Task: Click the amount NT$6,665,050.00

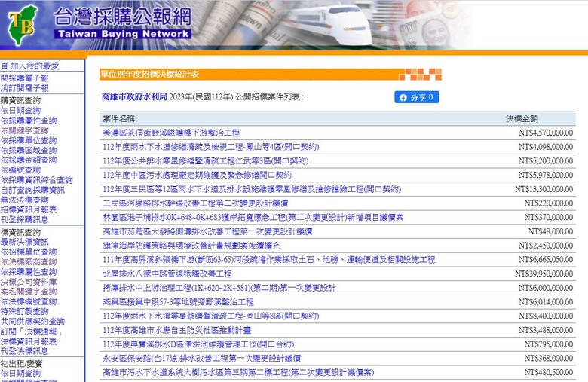Action: pyautogui.click(x=546, y=260)
